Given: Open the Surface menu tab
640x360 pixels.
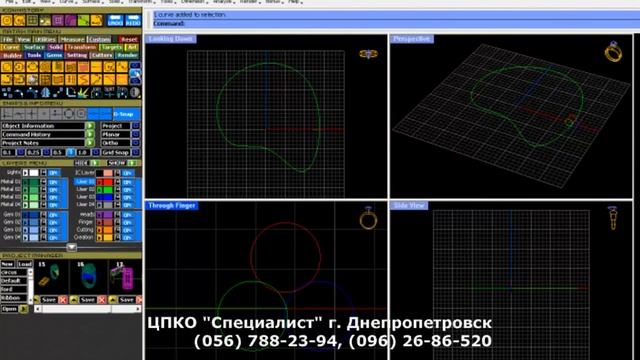Looking at the screenshot, I should (34, 47).
